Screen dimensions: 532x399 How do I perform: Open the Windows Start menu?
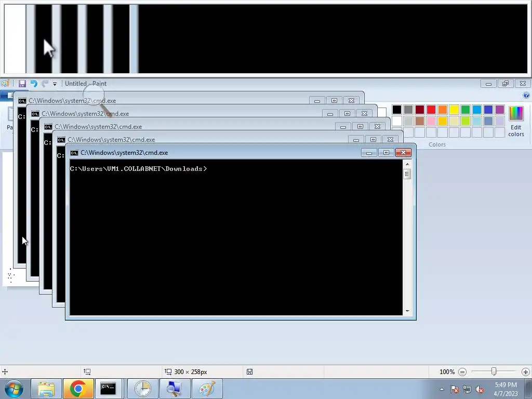(x=14, y=389)
